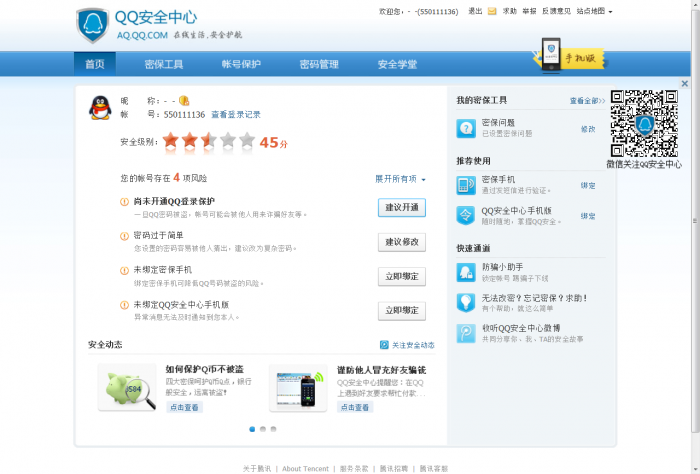This screenshot has height=474, width=700.
Task: Click 绑定 link for QQ安全中心手机版
Action: 588,216
